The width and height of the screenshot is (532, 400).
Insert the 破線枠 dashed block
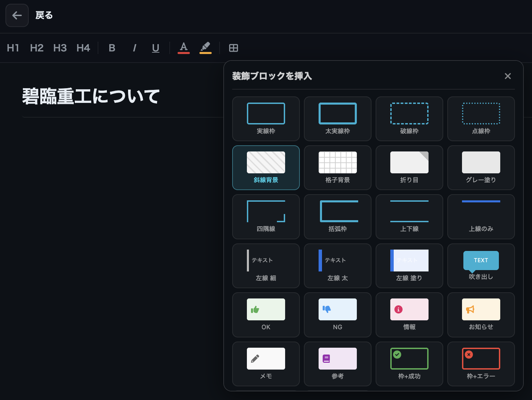click(409, 119)
